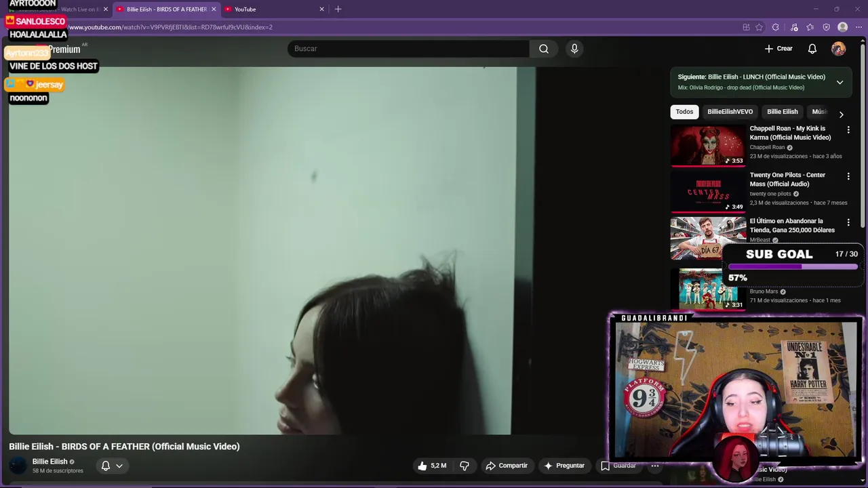Open the browser favorites list icon
Screen dimensions: 868x488
810,27
